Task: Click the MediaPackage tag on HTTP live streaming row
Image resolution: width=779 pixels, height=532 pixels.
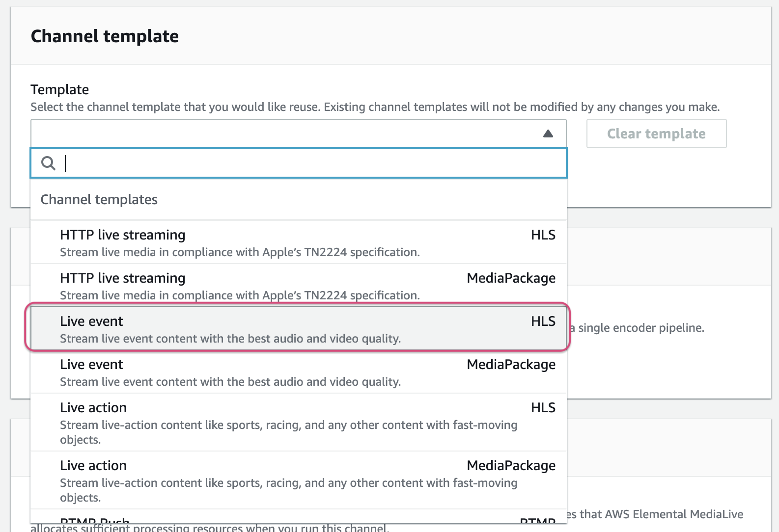Action: tap(511, 278)
